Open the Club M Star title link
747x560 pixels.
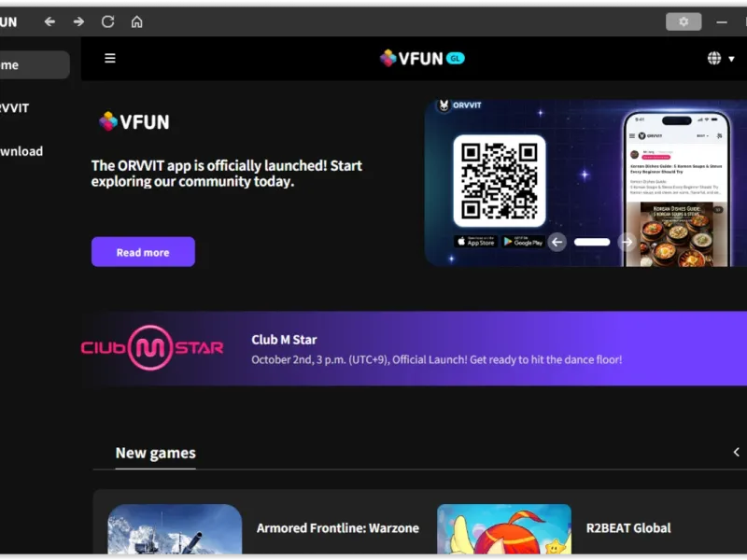284,340
